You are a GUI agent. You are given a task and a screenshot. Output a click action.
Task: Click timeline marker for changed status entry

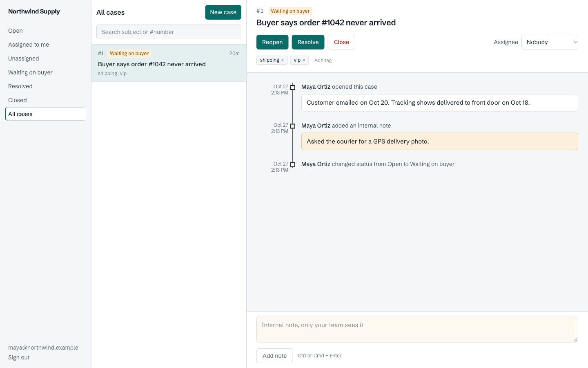293,165
